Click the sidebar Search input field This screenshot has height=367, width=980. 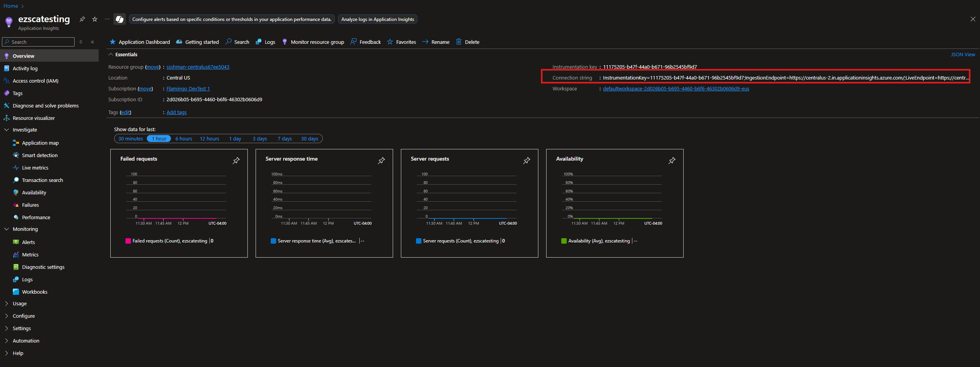[x=38, y=42]
